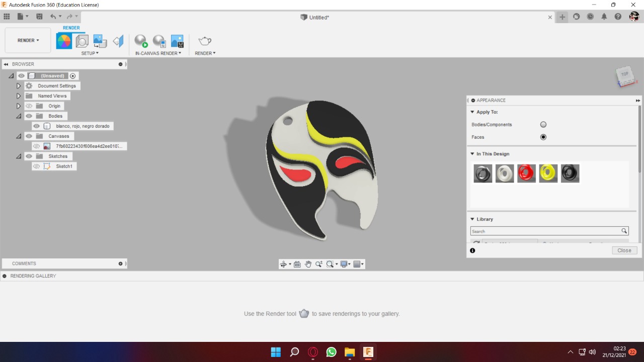Select the Bodies/Components radio button

543,125
